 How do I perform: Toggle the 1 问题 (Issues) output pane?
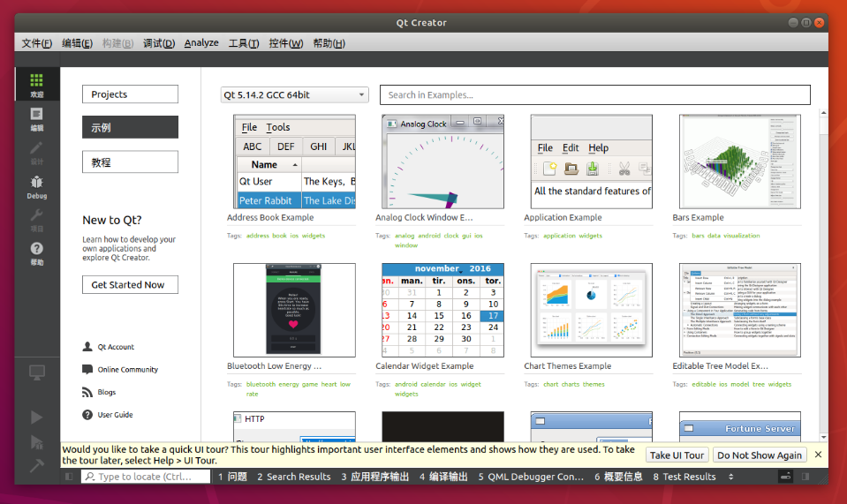click(232, 477)
